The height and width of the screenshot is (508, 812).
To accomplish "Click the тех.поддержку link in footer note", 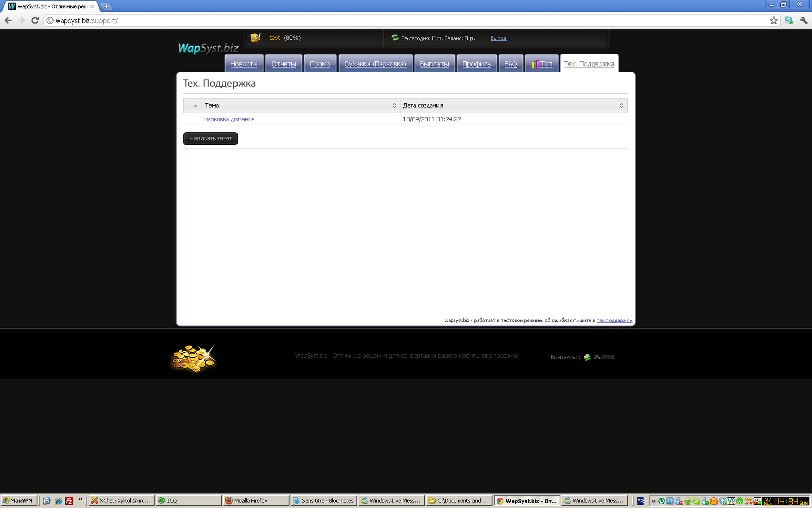I will 615,320.
